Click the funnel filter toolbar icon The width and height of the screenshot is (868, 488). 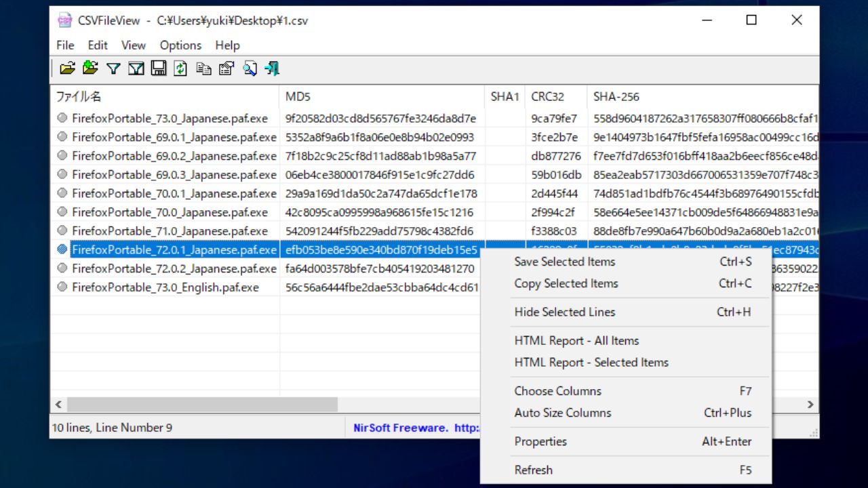(113, 68)
